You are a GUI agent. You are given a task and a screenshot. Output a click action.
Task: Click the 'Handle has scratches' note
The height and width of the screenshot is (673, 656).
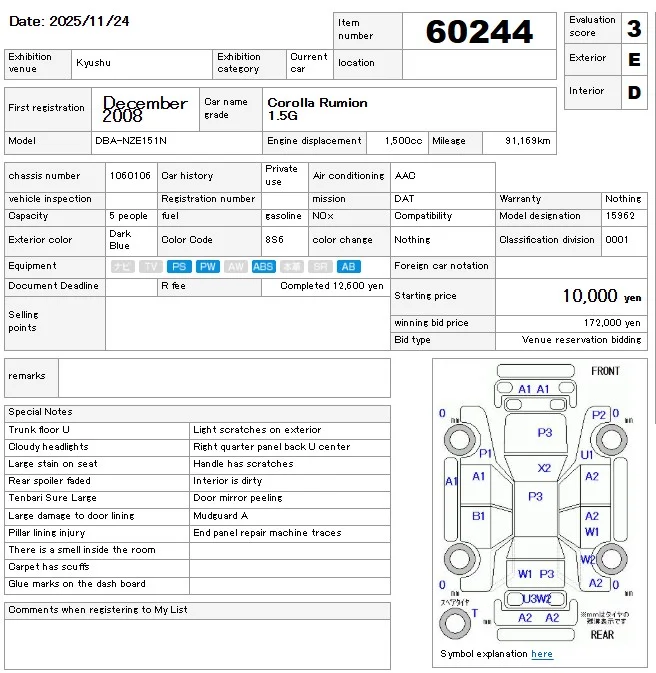243,464
